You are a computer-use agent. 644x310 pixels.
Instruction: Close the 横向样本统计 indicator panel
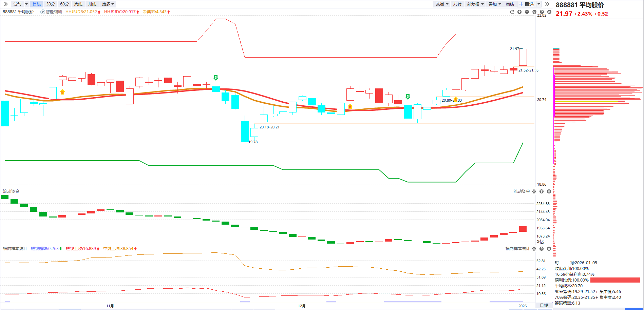coord(549,249)
